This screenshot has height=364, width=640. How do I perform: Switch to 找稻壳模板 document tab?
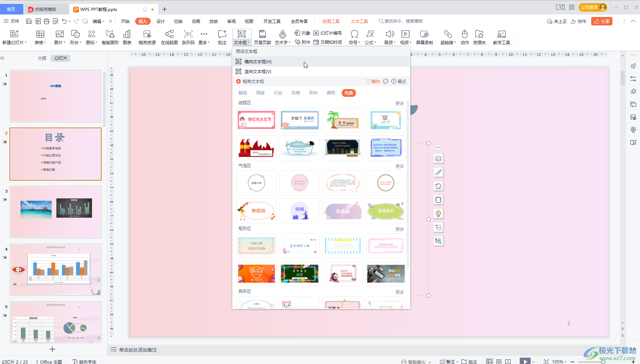click(x=46, y=9)
